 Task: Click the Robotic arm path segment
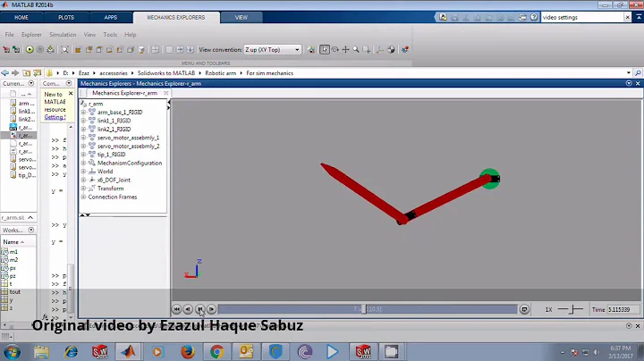(221, 73)
